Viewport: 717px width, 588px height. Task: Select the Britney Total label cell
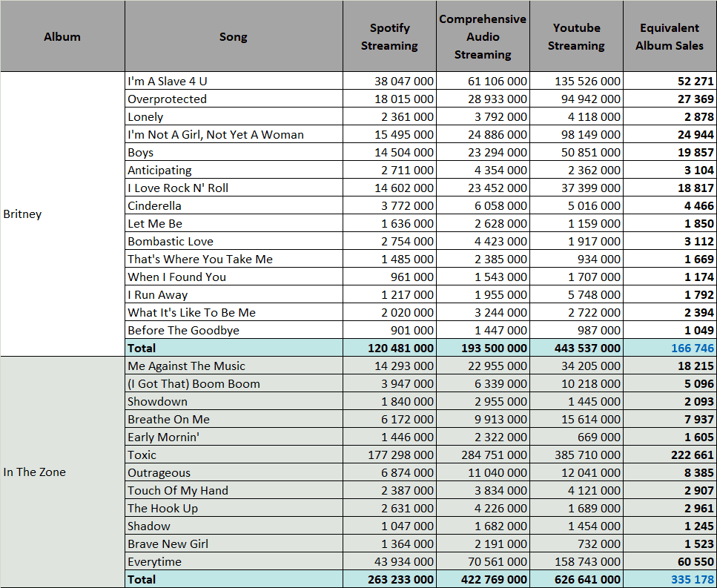click(x=234, y=348)
